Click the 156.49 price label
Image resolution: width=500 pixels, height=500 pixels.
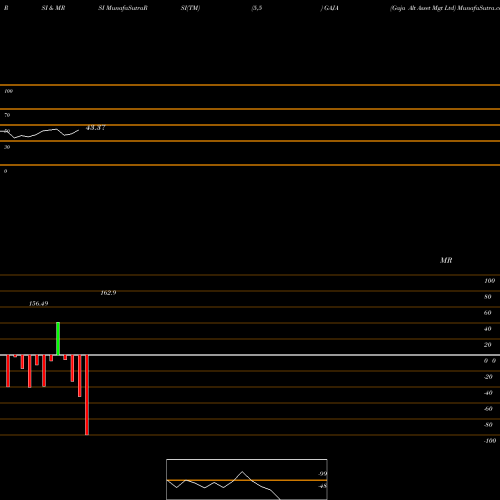[x=39, y=303]
